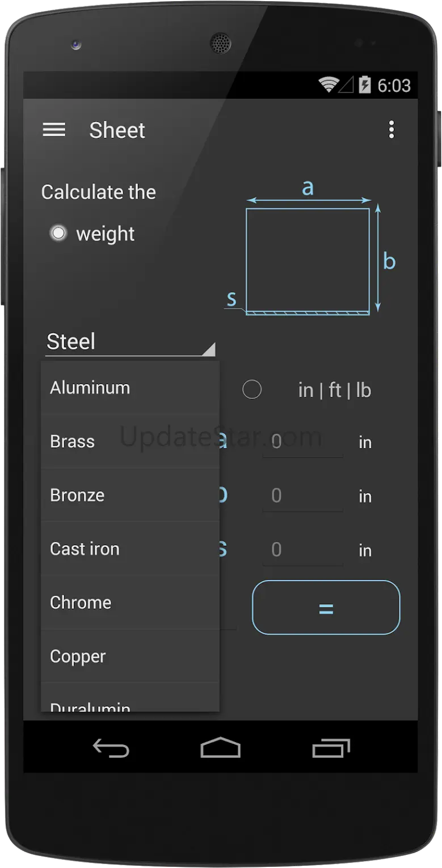Tap the Wi-Fi status icon

pyautogui.click(x=328, y=85)
